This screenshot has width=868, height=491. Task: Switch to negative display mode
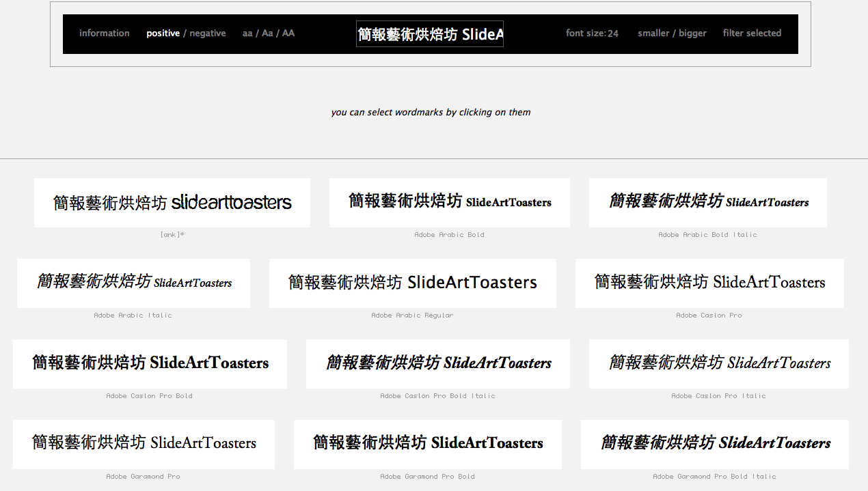208,33
